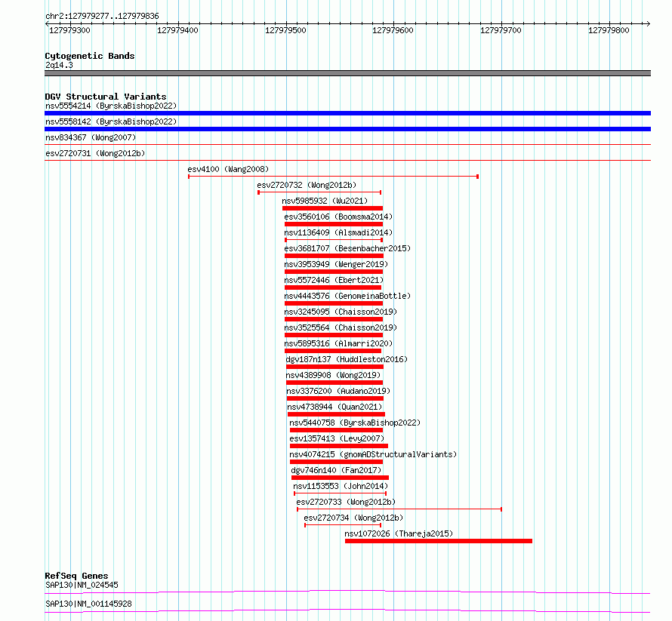Click the ruler's left arrow end
Image resolution: width=672 pixels, height=621 pixels.
click(x=47, y=23)
